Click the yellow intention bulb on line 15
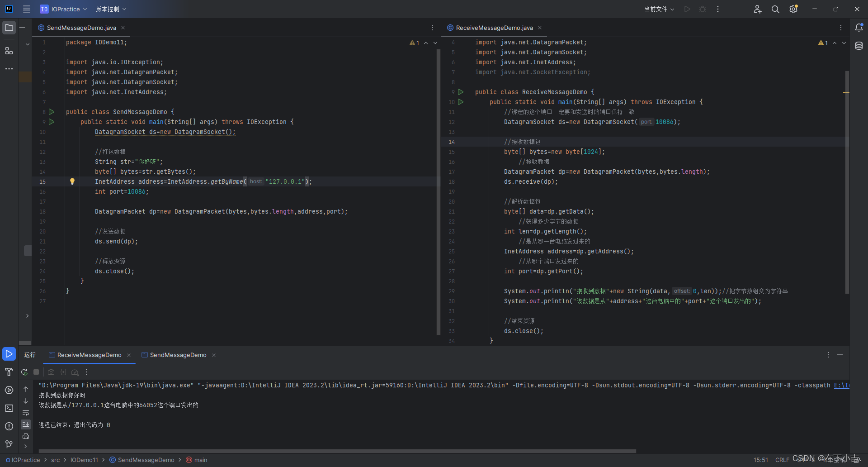The height and width of the screenshot is (467, 868). coord(72,181)
